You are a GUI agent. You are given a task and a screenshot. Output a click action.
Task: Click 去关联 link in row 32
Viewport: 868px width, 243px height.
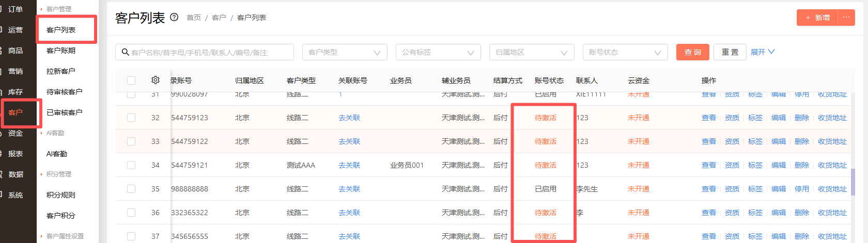pyautogui.click(x=349, y=118)
